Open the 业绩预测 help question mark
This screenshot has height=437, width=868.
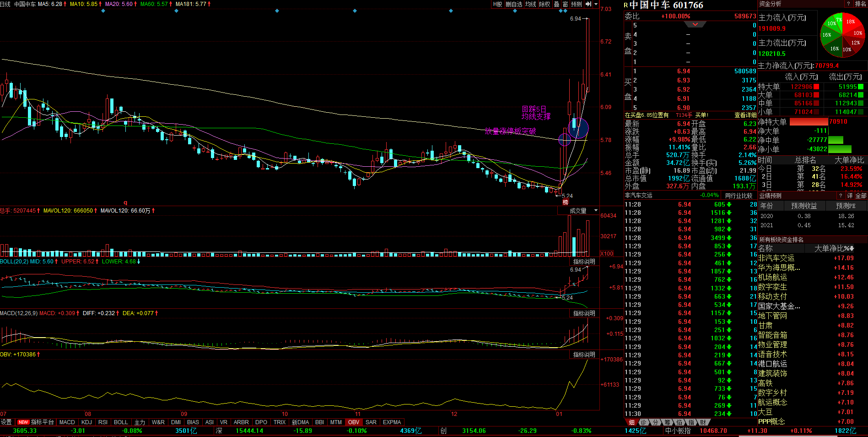click(841, 196)
